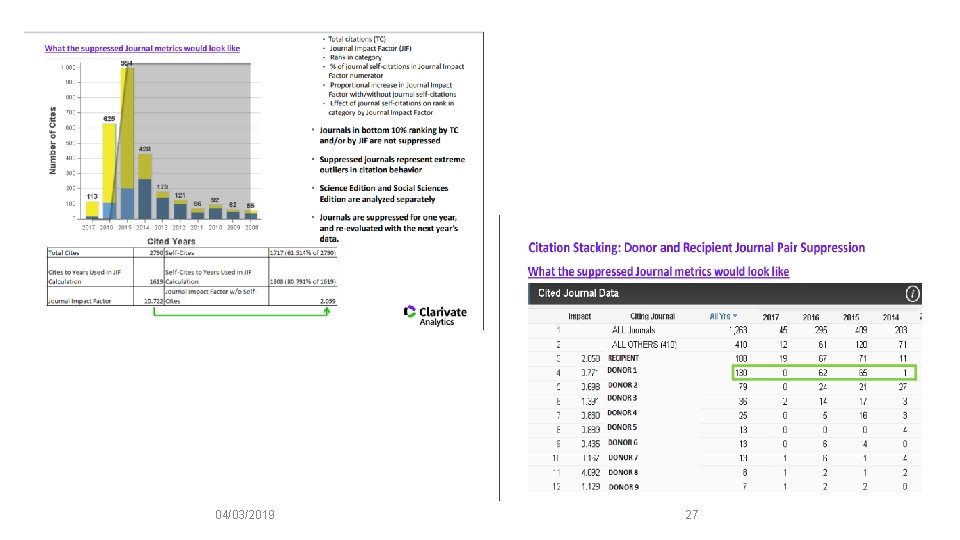Click the Journal Impact Factor value 10.722
This screenshot has width=960, height=540.
pyautogui.click(x=154, y=301)
